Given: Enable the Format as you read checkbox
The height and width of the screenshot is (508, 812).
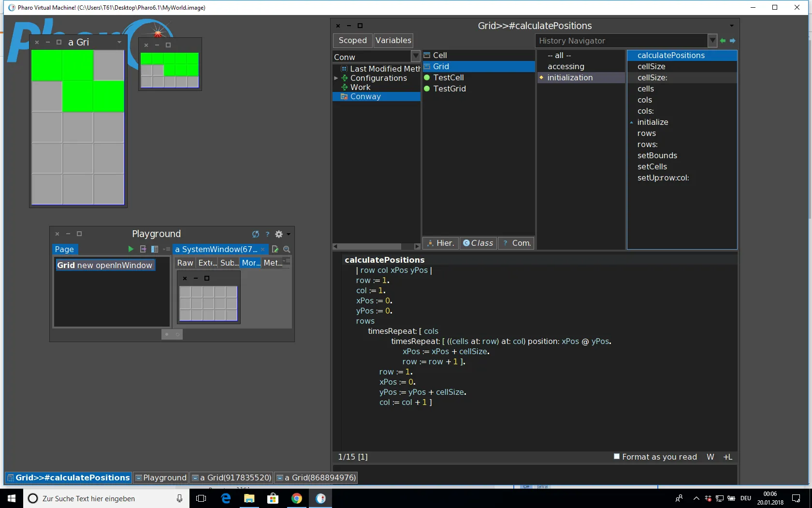Looking at the screenshot, I should [617, 456].
